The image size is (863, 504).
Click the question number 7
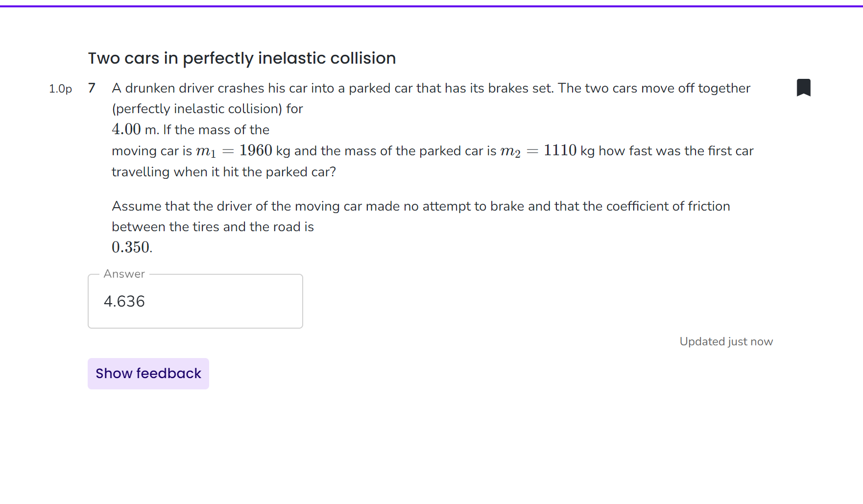pyautogui.click(x=91, y=88)
